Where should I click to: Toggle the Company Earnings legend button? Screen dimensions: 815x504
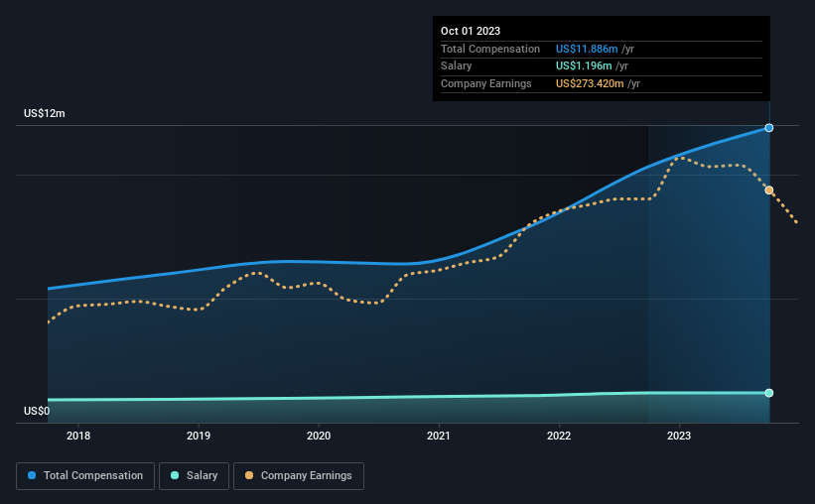(299, 476)
